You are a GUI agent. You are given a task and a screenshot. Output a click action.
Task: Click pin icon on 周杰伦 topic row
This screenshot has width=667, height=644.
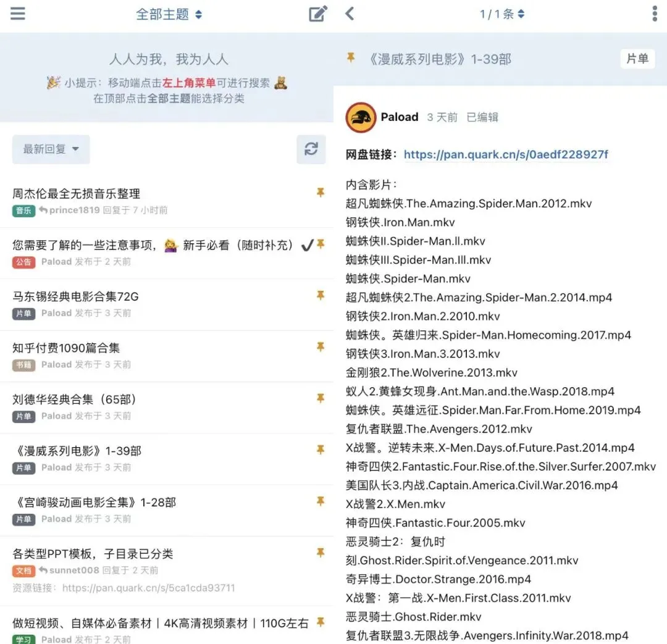[x=321, y=192]
